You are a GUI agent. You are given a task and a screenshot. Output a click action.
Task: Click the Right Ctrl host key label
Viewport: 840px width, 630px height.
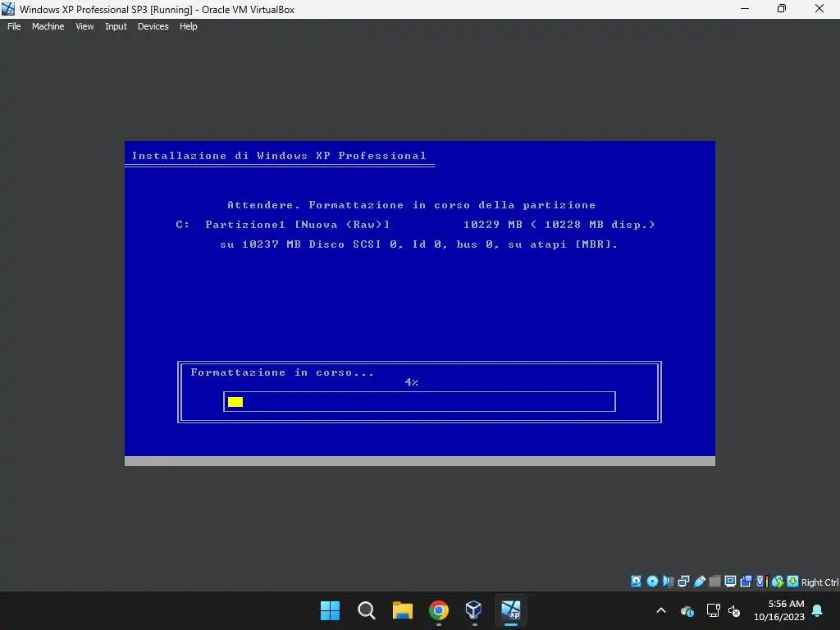[x=819, y=582]
